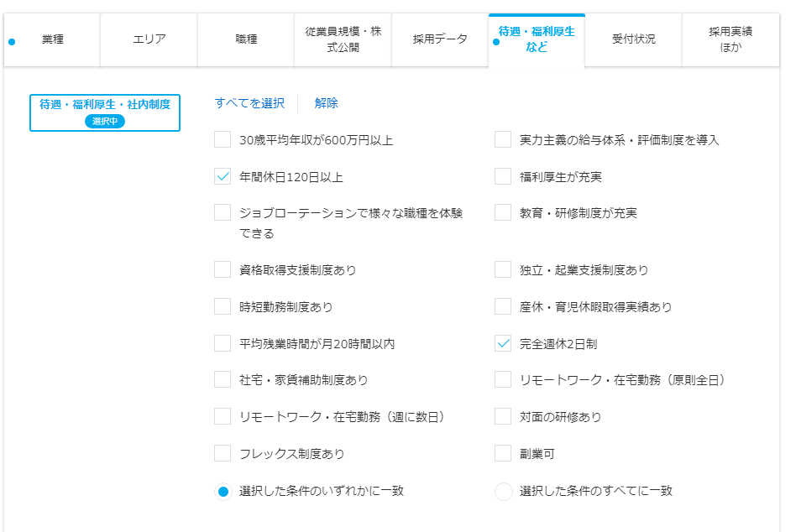Click すべてを選択 link
Viewport: 796px width, 532px height.
click(249, 103)
